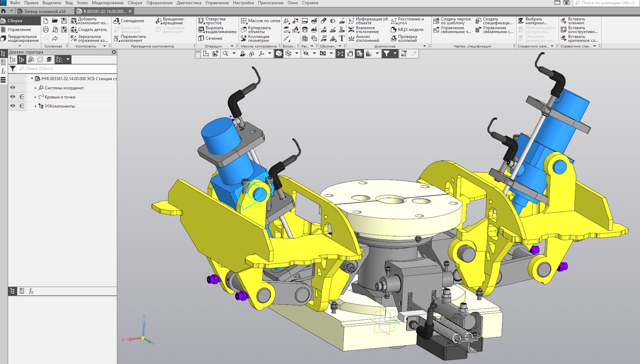Click the tree search field

(x=67, y=69)
